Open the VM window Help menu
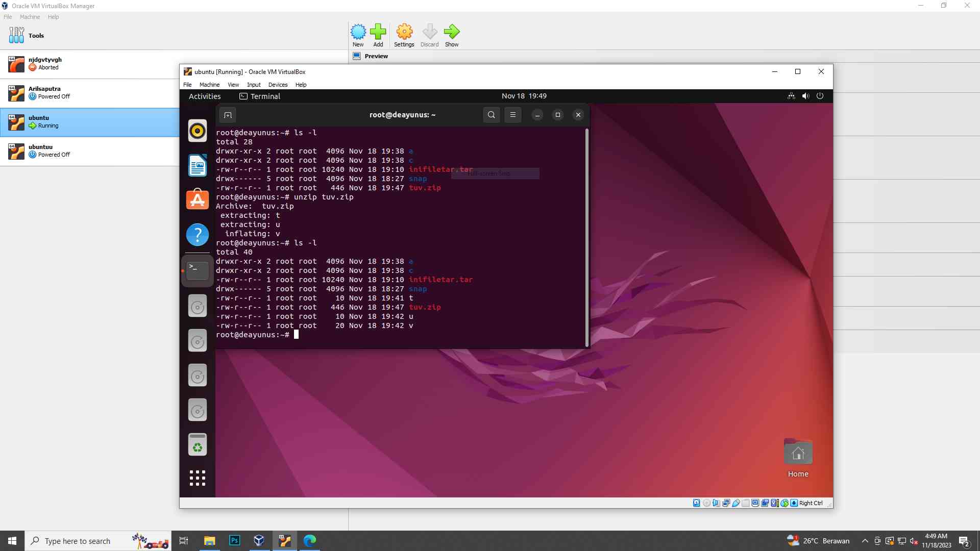The image size is (980, 551). tap(301, 85)
